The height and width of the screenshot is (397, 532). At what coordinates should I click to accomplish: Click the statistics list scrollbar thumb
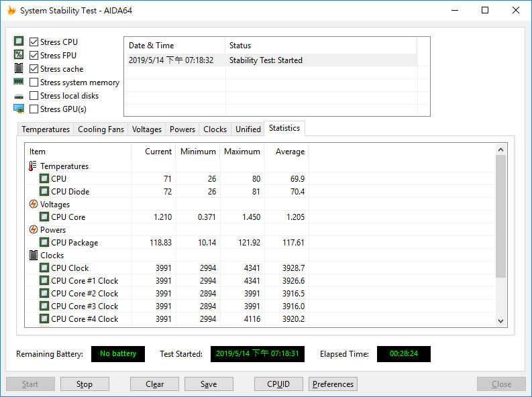tap(500, 217)
